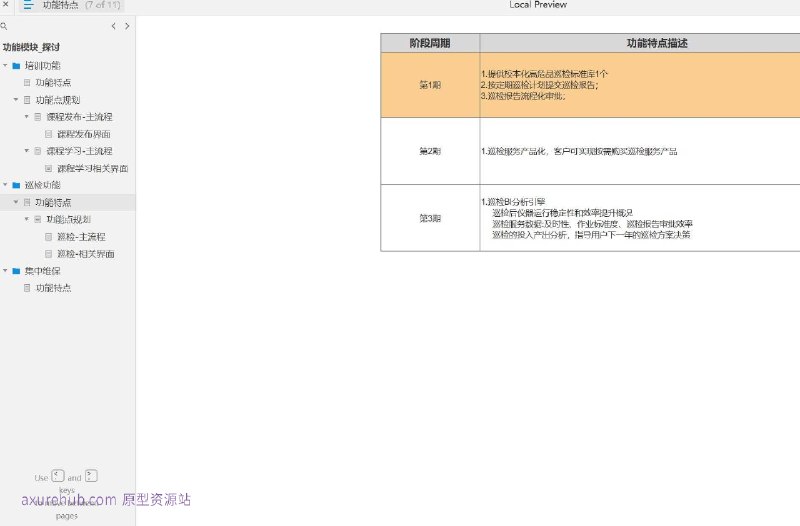
Task: Collapse the 课程发布-主流程 tree arrow
Action: [x=27, y=117]
